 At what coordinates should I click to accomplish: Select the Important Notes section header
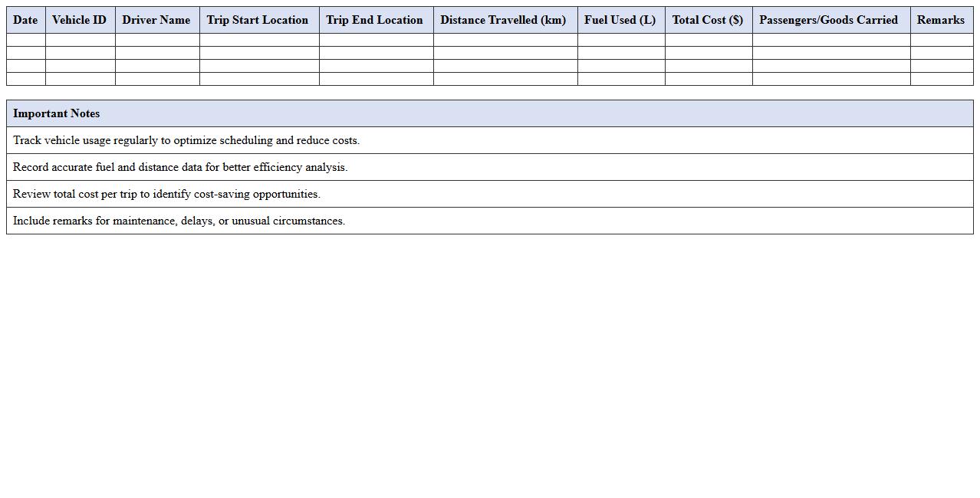[x=56, y=113]
